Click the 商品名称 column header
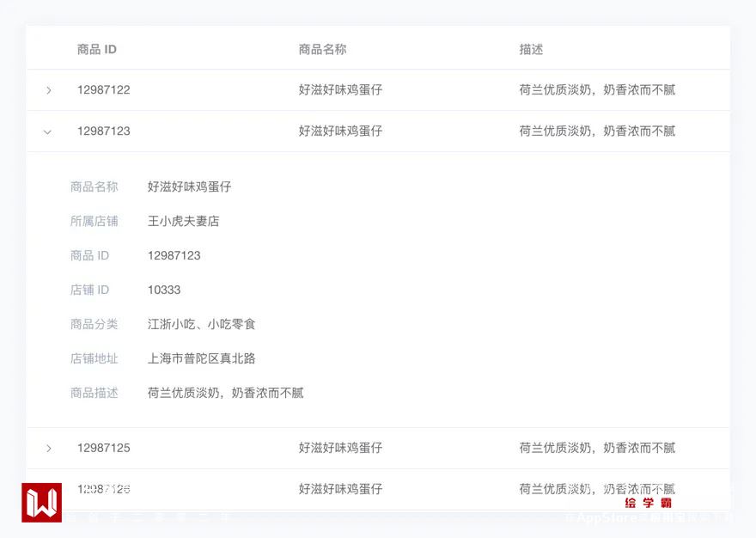This screenshot has width=756, height=538. [322, 50]
